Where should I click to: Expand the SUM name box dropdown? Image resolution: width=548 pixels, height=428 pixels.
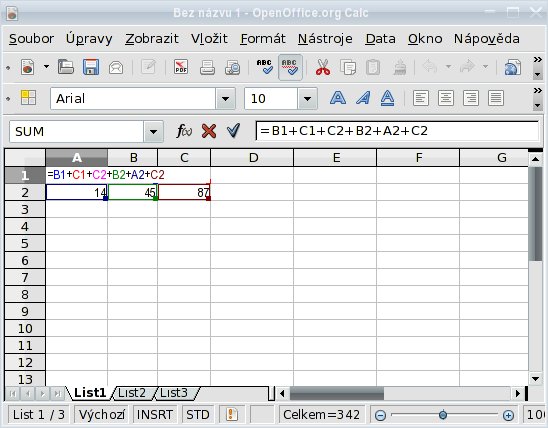point(153,132)
